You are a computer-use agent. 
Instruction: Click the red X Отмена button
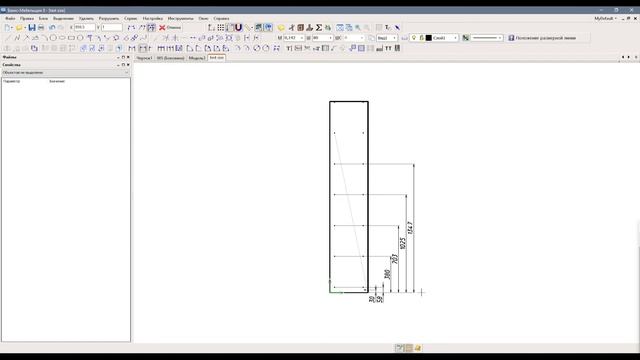tap(170, 27)
